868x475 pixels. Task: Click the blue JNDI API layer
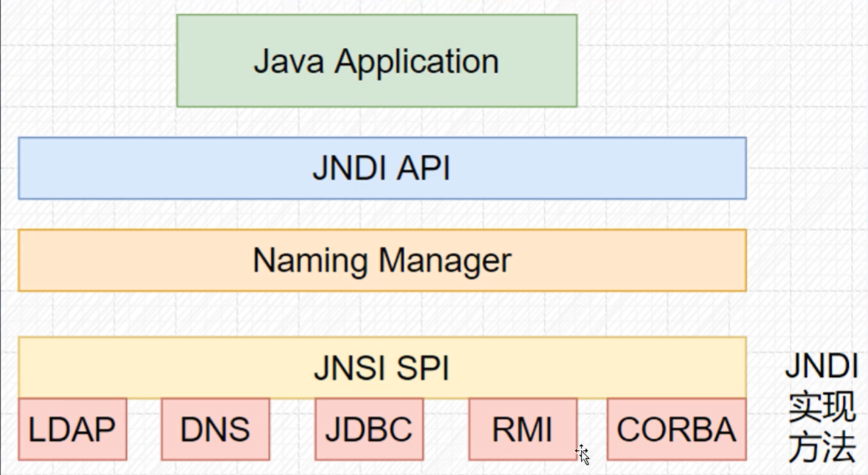[382, 168]
